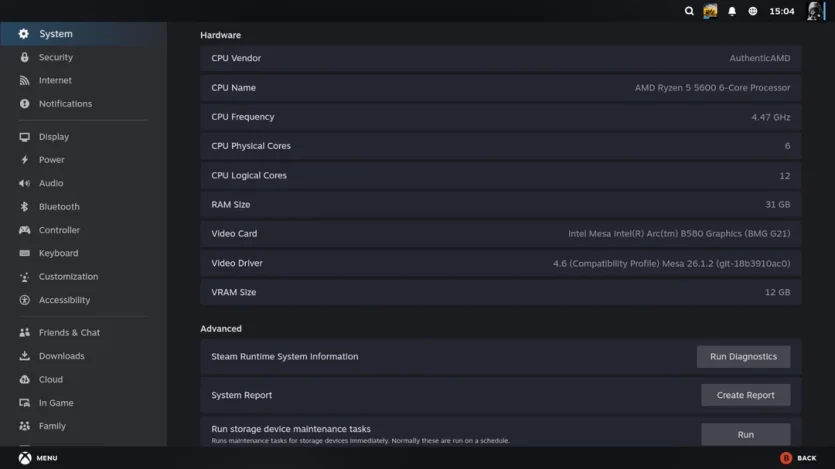This screenshot has width=835, height=469.
Task: Click the Notifications alert icon
Action: pyautogui.click(x=24, y=104)
